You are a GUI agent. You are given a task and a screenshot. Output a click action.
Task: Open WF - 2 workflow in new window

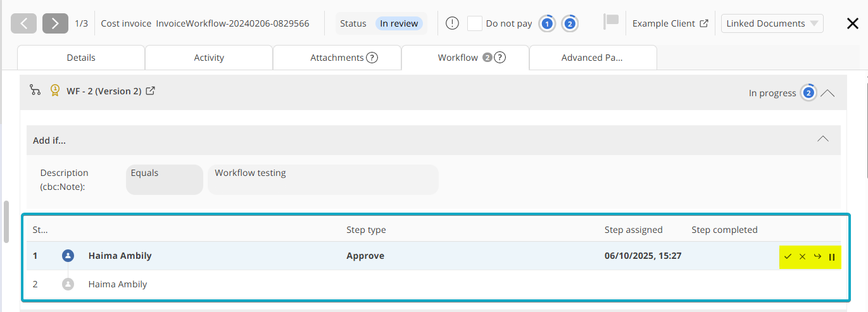click(151, 91)
